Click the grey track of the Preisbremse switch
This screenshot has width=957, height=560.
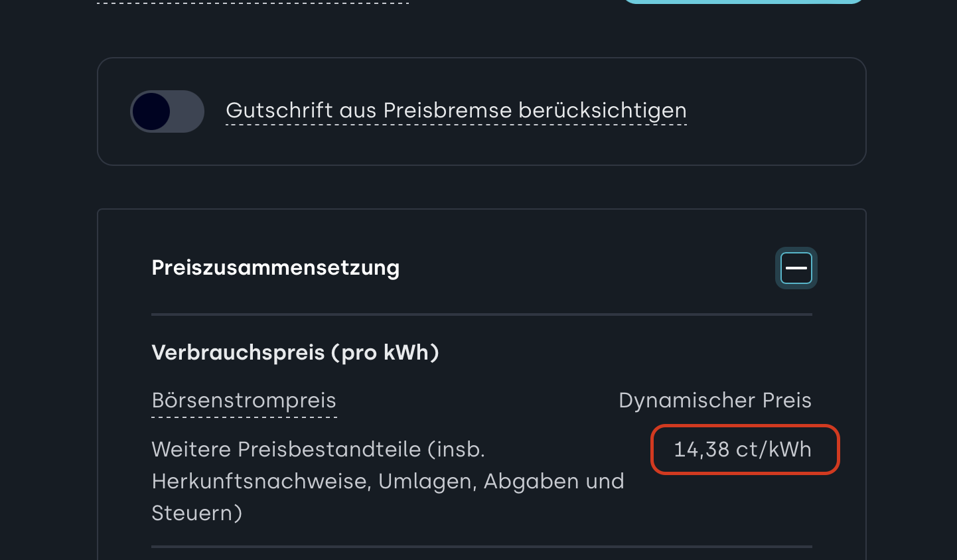pos(188,111)
